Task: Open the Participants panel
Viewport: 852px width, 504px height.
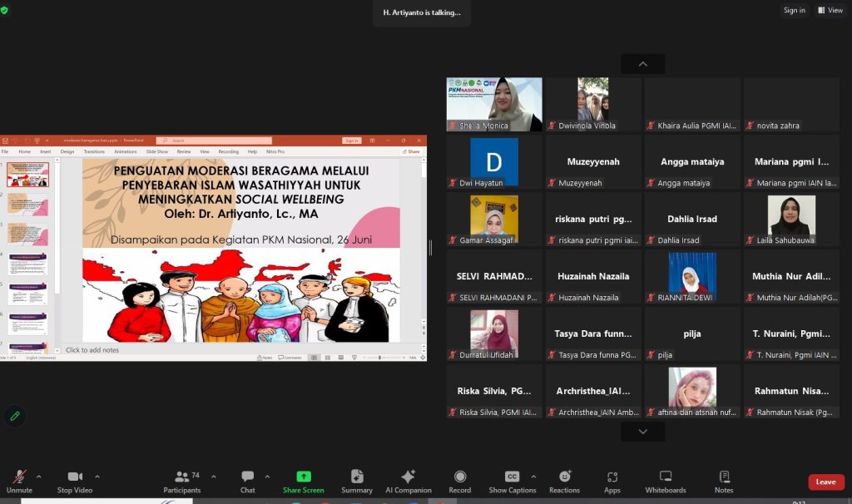Action: pyautogui.click(x=181, y=481)
